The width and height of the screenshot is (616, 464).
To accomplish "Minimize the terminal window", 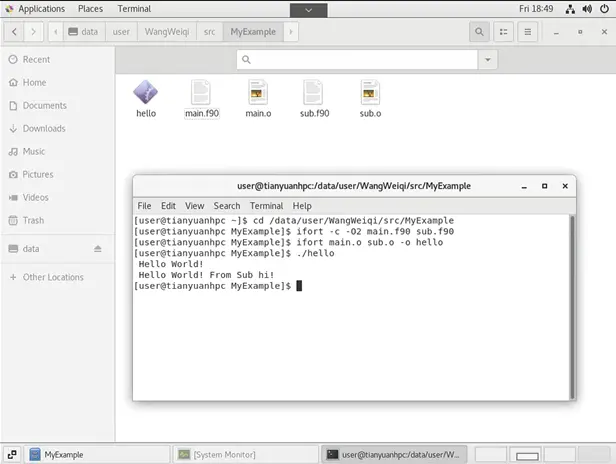I will 524,186.
